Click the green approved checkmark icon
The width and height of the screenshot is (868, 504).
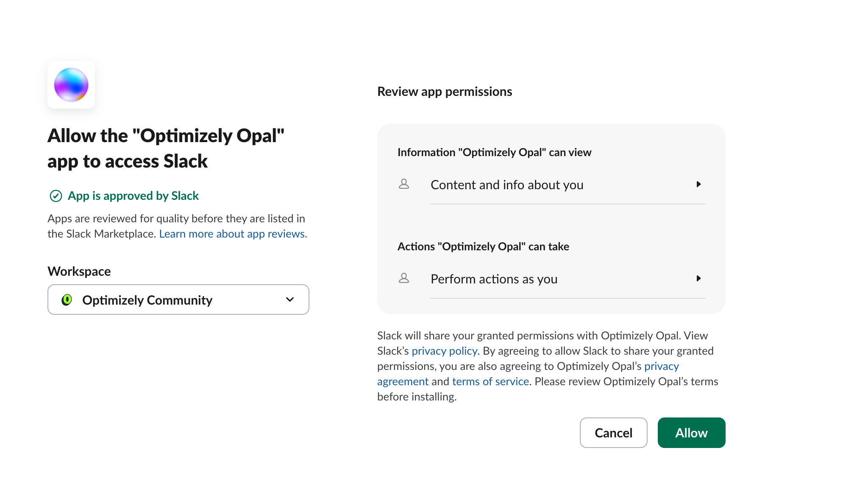[56, 196]
